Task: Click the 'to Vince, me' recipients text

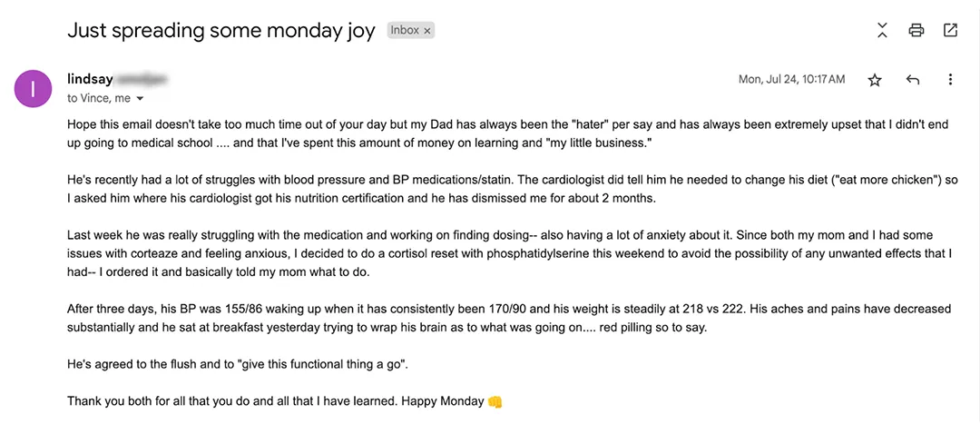Action: coord(99,99)
